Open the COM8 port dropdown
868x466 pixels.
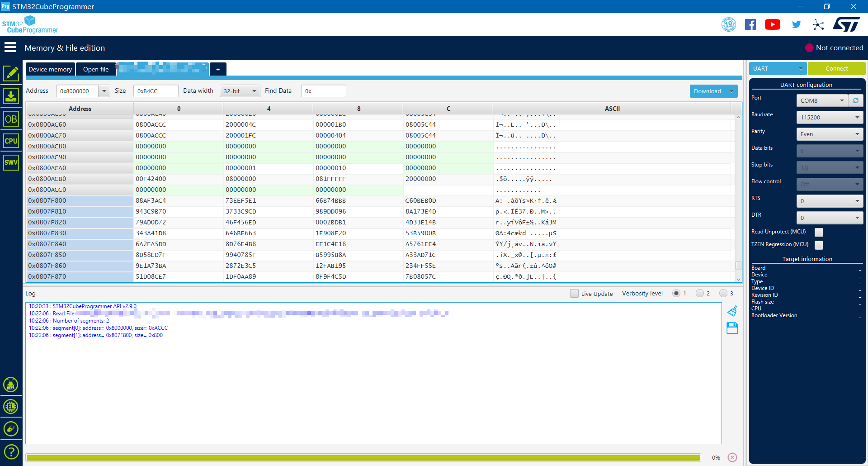822,100
